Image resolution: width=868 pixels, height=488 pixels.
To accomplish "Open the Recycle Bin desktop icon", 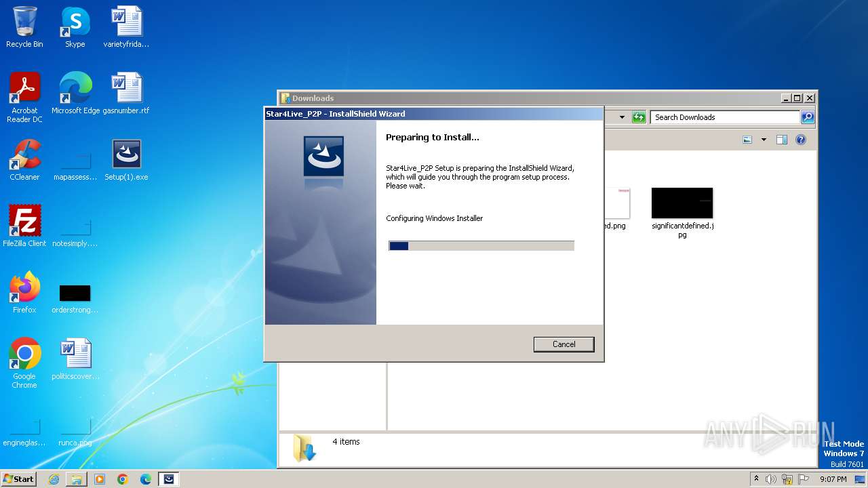I will tap(24, 27).
